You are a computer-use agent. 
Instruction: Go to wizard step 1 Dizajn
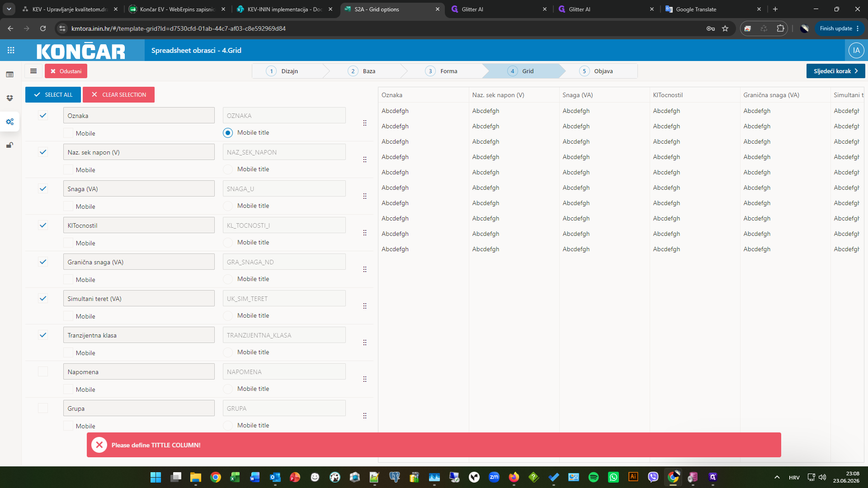point(288,71)
